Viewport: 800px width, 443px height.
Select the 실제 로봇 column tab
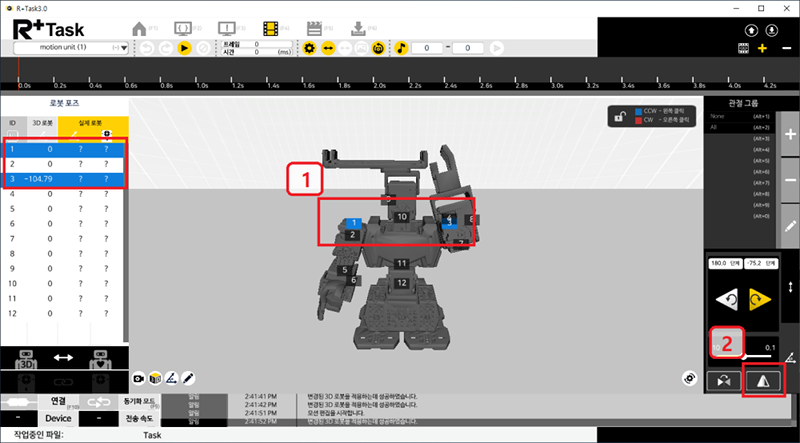[92, 122]
